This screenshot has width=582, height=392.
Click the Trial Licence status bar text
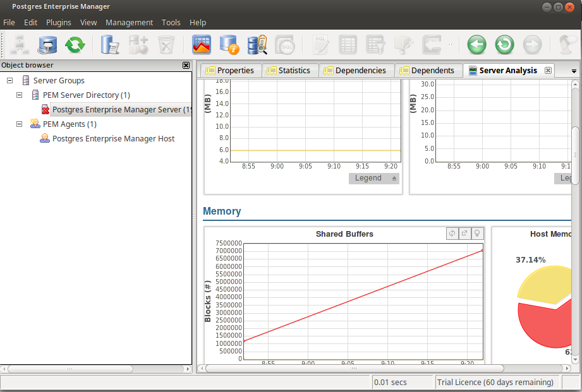[495, 382]
